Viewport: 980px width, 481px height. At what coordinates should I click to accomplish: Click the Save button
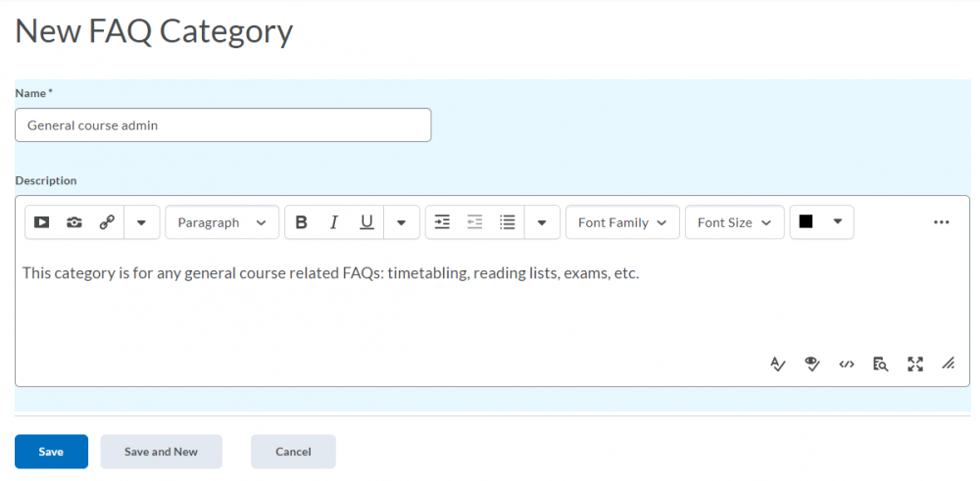tap(51, 452)
